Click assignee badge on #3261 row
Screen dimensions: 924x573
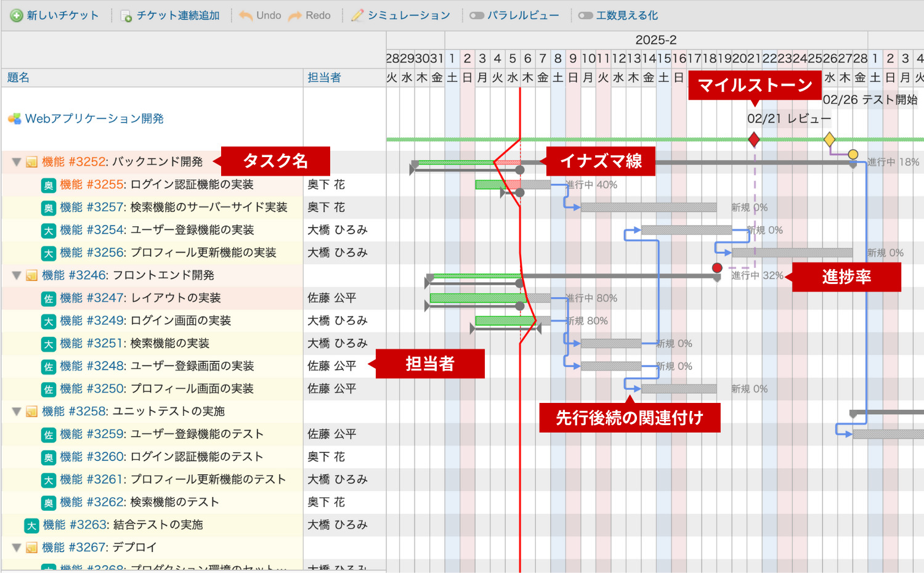click(x=49, y=481)
